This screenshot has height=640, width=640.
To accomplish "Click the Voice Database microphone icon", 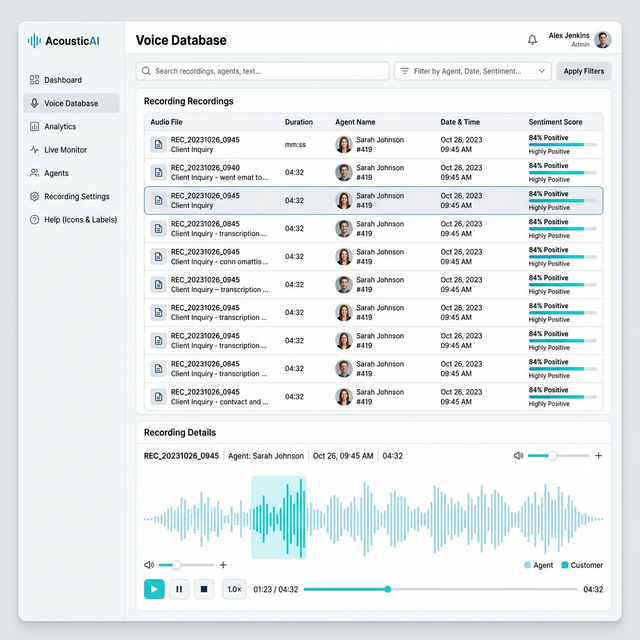I will (x=34, y=103).
